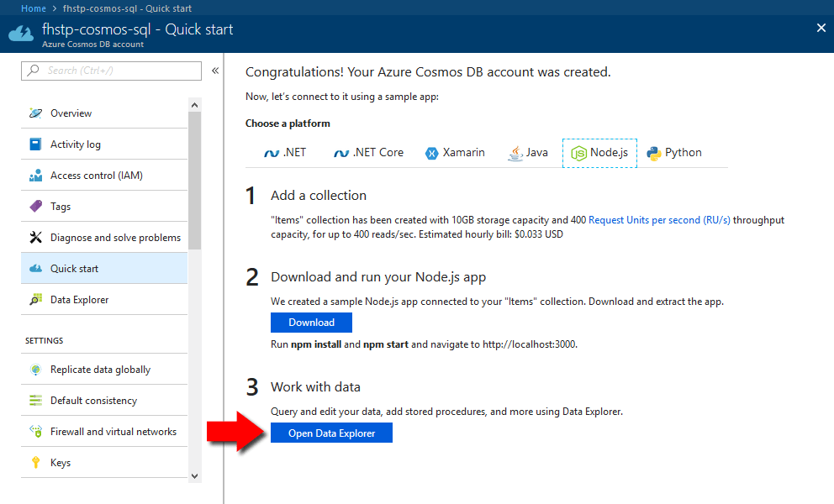This screenshot has width=834, height=504.
Task: Select the Python platform tab
Action: pos(674,153)
